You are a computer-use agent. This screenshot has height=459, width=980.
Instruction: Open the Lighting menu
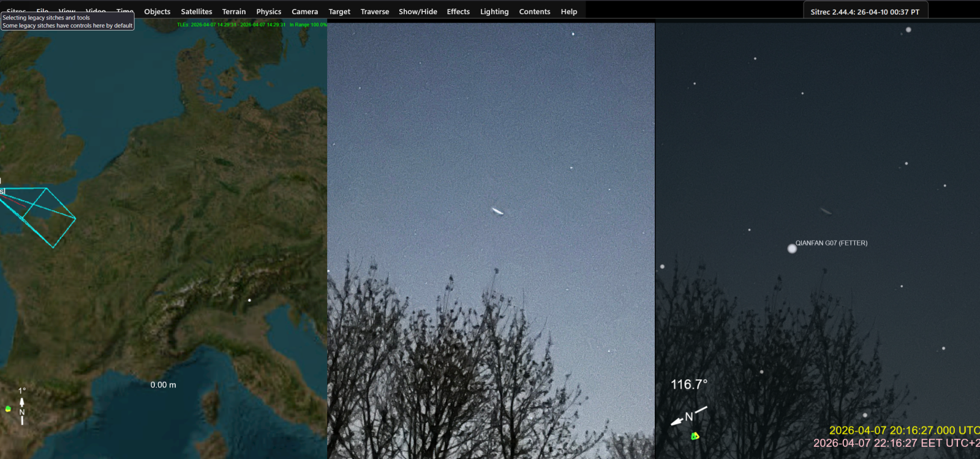[494, 12]
